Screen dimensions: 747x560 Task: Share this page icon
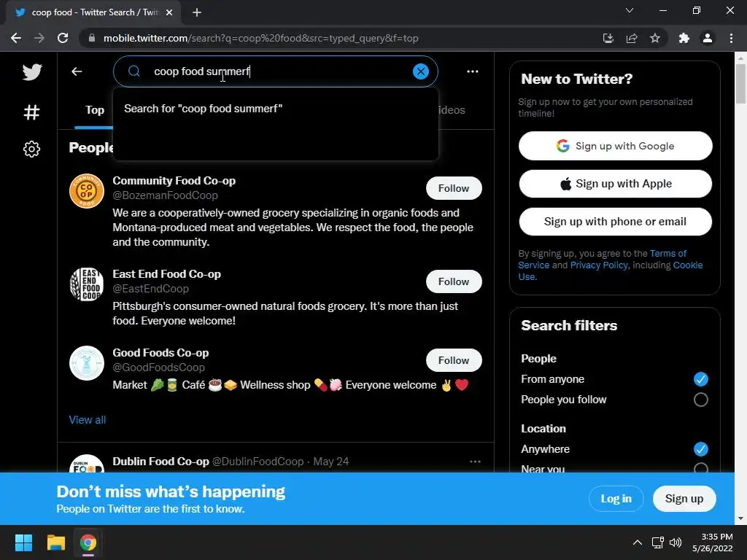coord(632,38)
